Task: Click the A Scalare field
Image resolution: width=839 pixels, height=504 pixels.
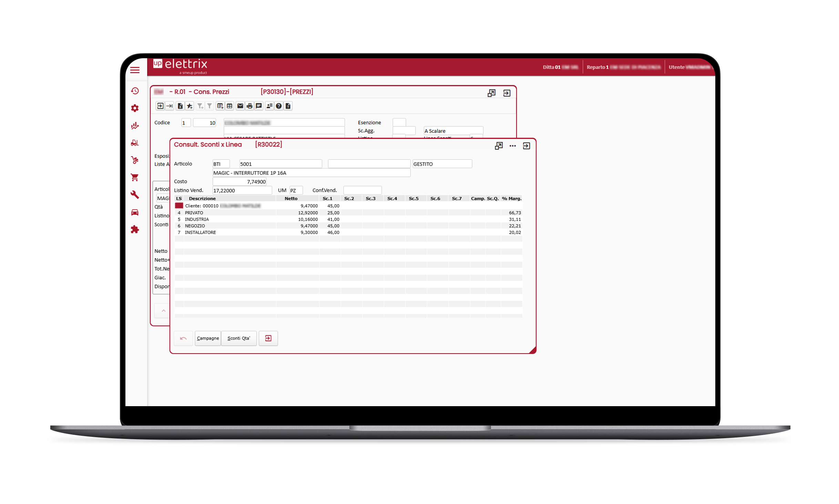Action: (453, 131)
